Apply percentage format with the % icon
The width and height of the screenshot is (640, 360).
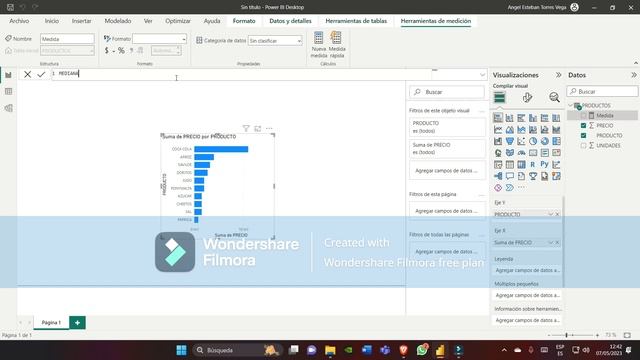pos(121,51)
